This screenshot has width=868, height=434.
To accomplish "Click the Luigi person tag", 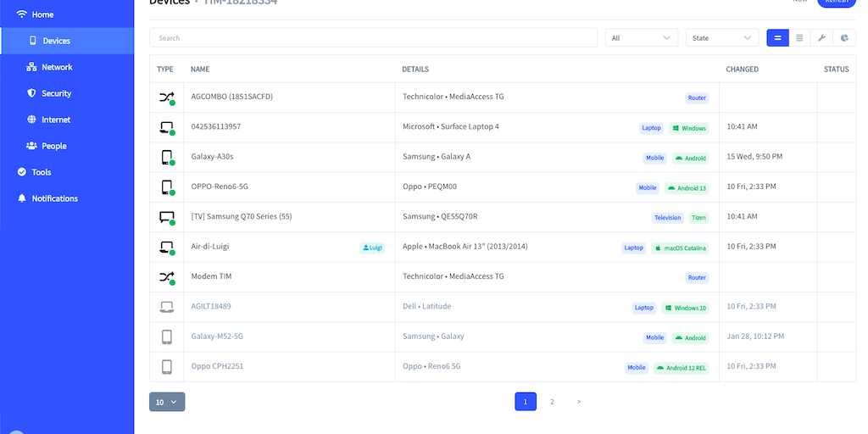I will (x=372, y=248).
